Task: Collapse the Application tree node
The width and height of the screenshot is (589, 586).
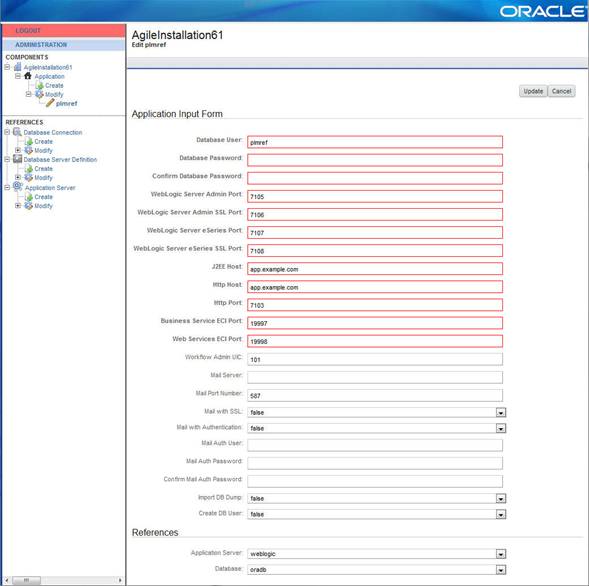Action: 18,76
